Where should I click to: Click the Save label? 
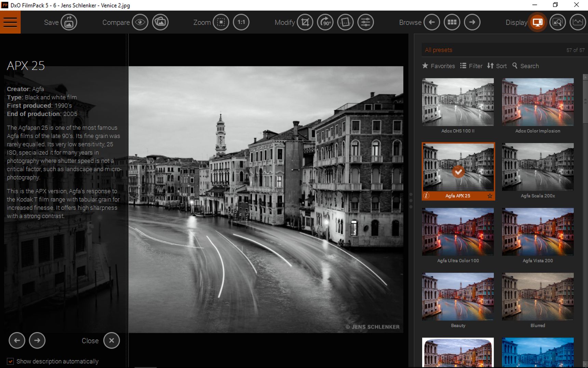tap(51, 22)
